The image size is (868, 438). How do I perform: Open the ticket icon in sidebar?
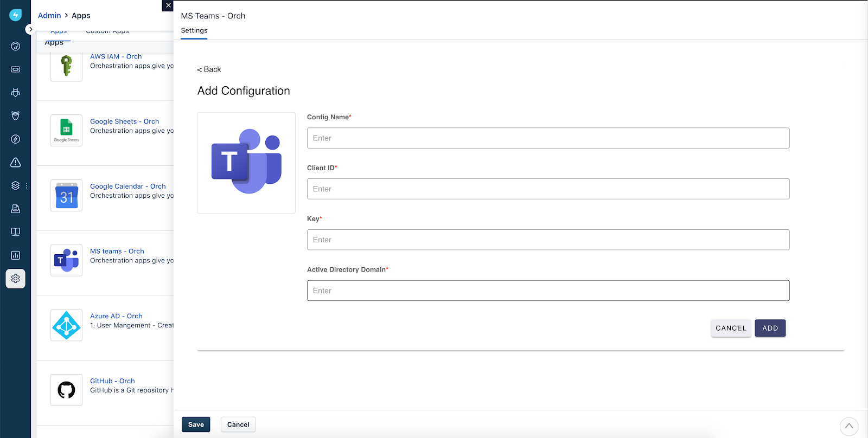pyautogui.click(x=15, y=69)
